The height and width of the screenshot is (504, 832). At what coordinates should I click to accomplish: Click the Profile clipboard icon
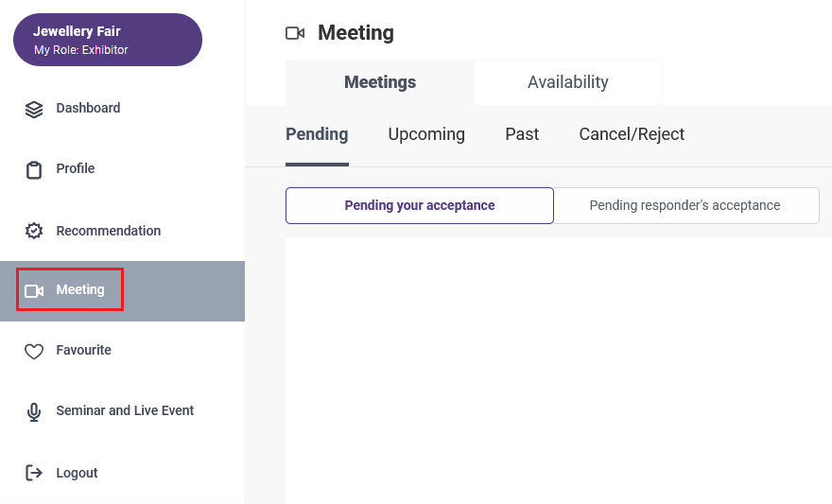34,170
